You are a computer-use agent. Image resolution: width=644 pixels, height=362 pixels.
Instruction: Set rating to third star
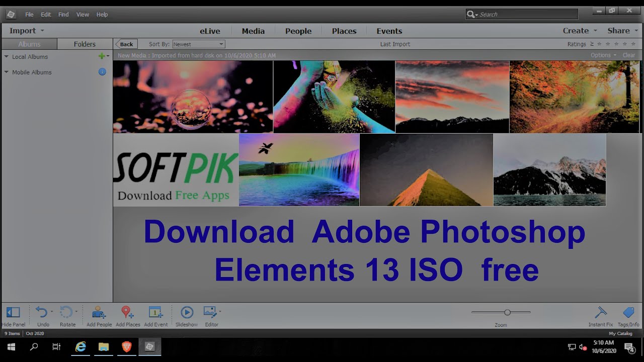pos(616,44)
